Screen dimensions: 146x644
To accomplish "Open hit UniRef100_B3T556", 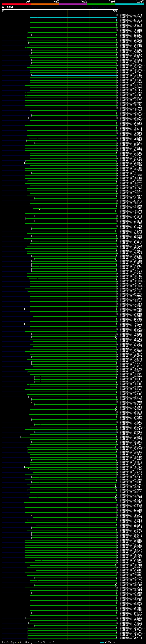I will [131, 18].
